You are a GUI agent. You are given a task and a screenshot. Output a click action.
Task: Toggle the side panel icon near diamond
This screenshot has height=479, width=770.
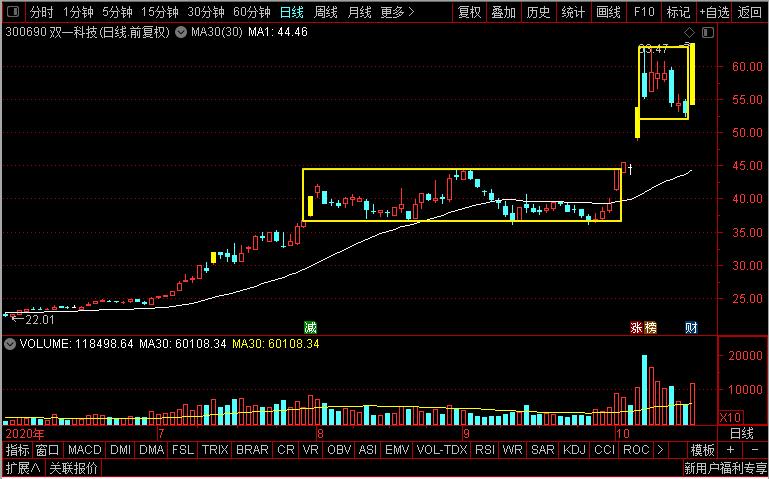(x=708, y=32)
